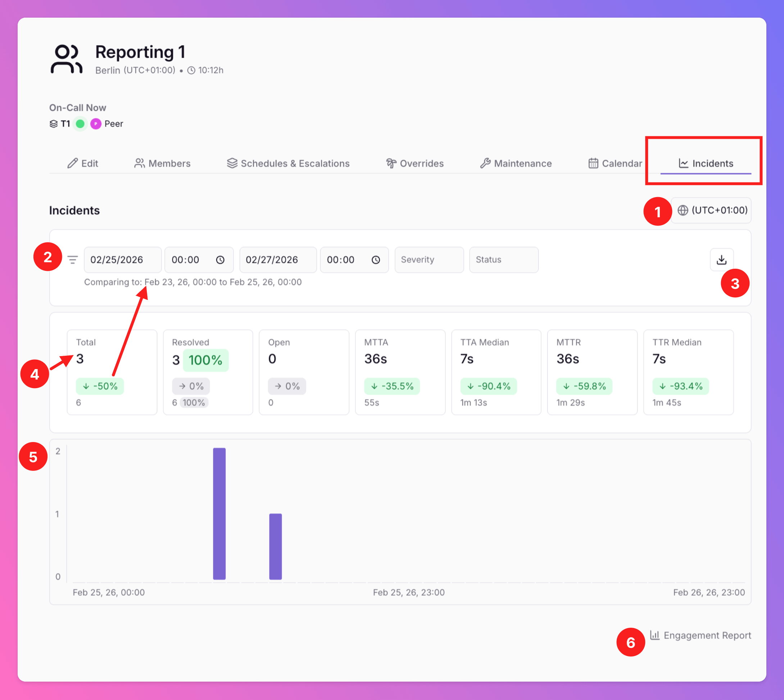Click the tallest bar in chart
Image resolution: width=784 pixels, height=700 pixels.
[x=219, y=513]
